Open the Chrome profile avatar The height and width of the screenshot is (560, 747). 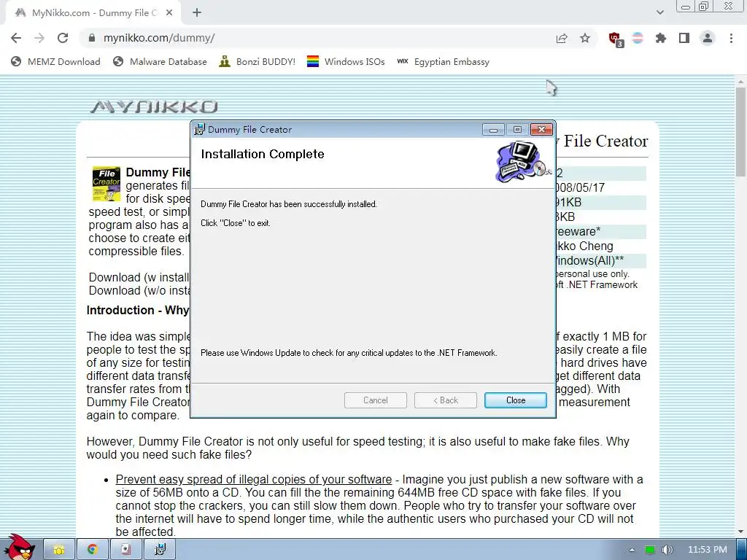point(708,38)
